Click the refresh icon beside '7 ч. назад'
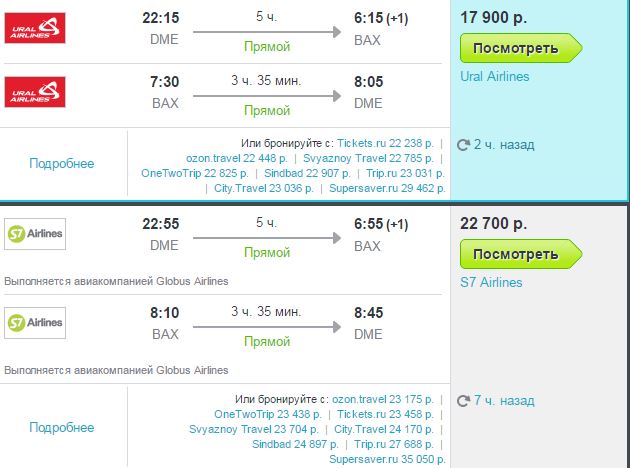This screenshot has height=468, width=630. pyautogui.click(x=463, y=401)
